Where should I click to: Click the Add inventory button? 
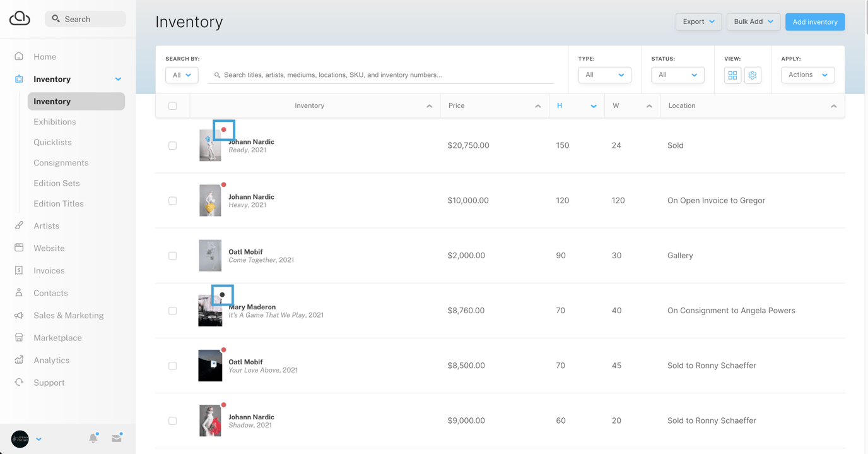tap(814, 21)
